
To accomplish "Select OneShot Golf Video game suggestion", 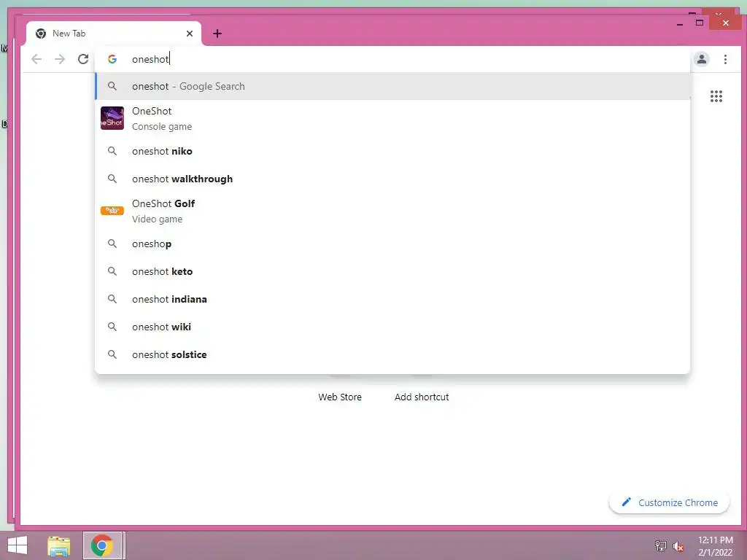I will point(392,211).
